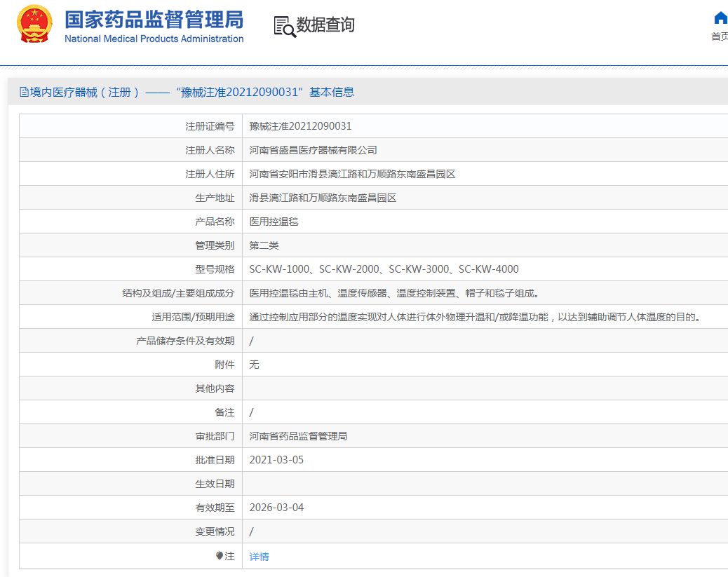Viewport: 728px width, 577px height.
Task: Click the lightbulb icon beside 注
Action: [x=220, y=556]
